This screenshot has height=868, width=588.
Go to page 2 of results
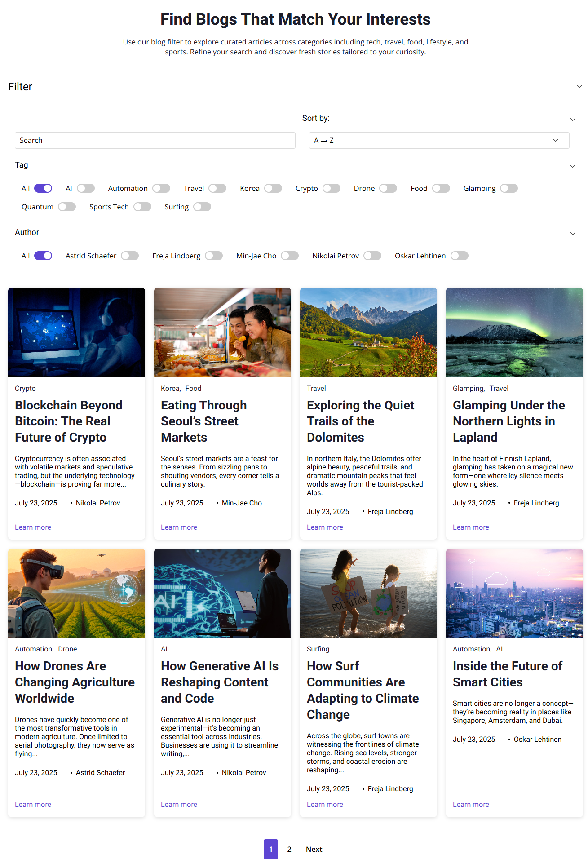click(289, 849)
